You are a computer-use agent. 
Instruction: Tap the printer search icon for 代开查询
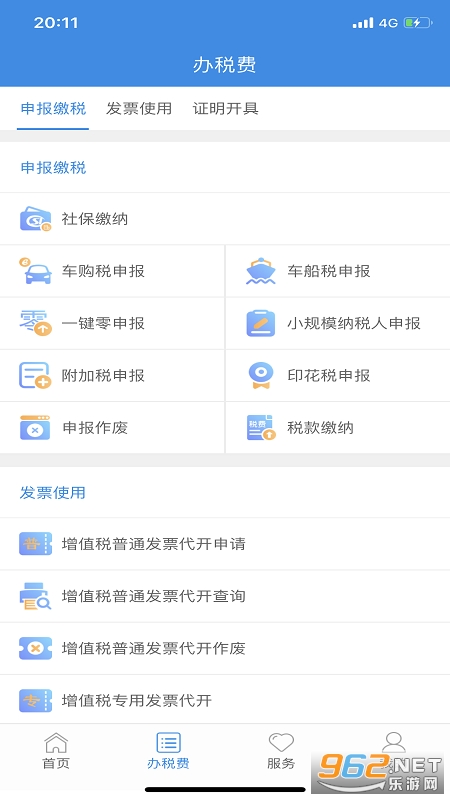pyautogui.click(x=35, y=596)
